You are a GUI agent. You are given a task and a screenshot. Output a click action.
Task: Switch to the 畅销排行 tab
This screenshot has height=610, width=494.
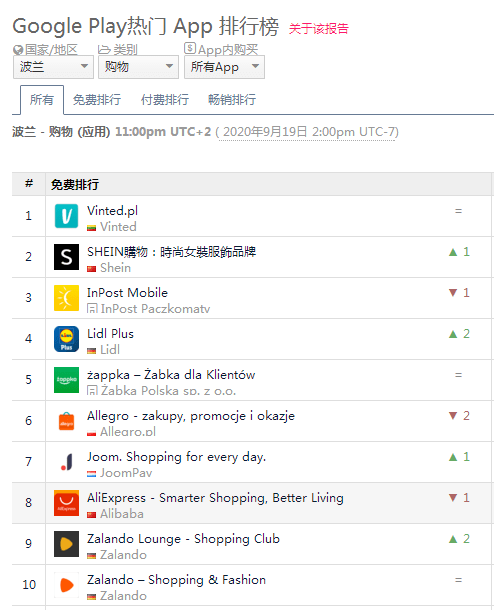pyautogui.click(x=232, y=100)
